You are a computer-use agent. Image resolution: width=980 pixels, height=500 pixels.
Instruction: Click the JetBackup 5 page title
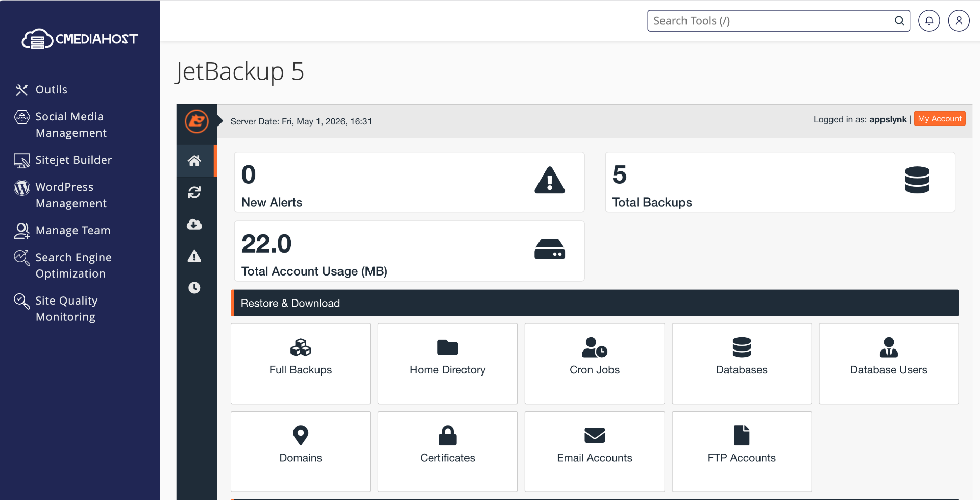(x=240, y=71)
